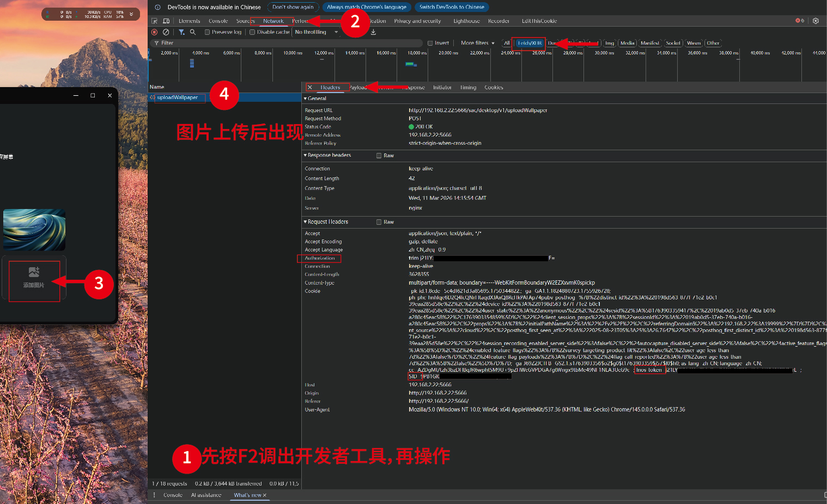Export HAR with the download icon
The image size is (827, 504).
pos(373,32)
